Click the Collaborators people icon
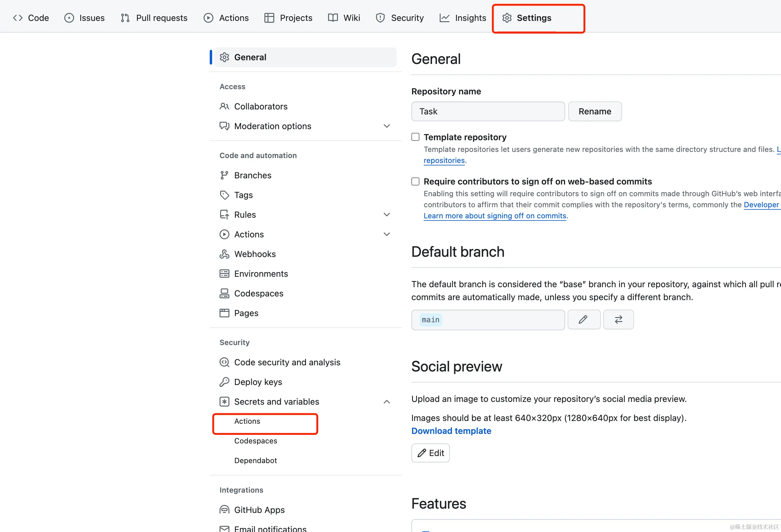This screenshot has width=781, height=532. [x=224, y=106]
